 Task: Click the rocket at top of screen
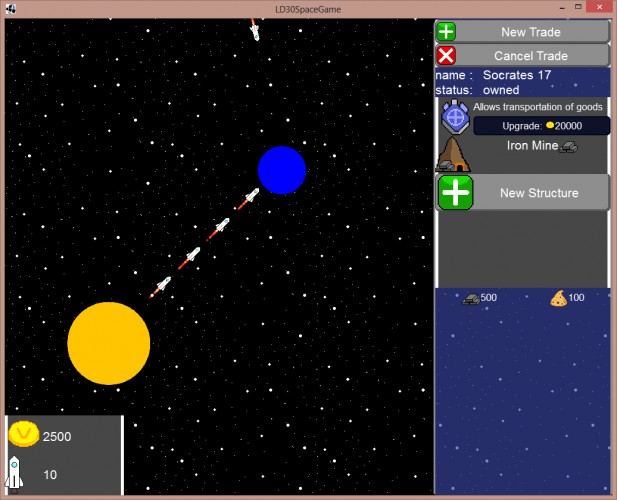point(255,30)
